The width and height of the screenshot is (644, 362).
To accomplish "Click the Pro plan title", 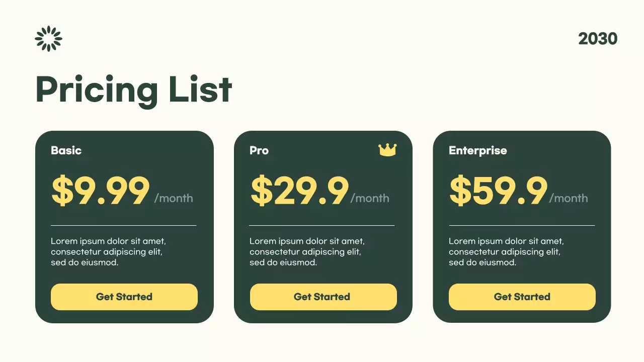I will [259, 150].
